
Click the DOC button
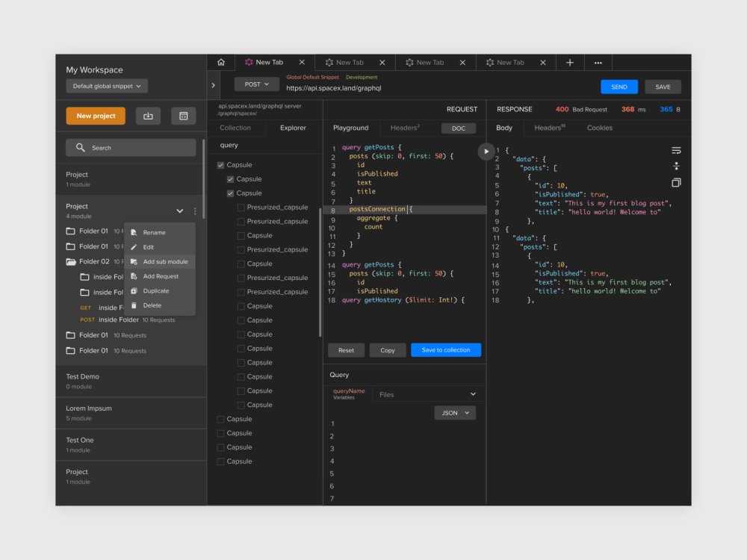(x=459, y=128)
